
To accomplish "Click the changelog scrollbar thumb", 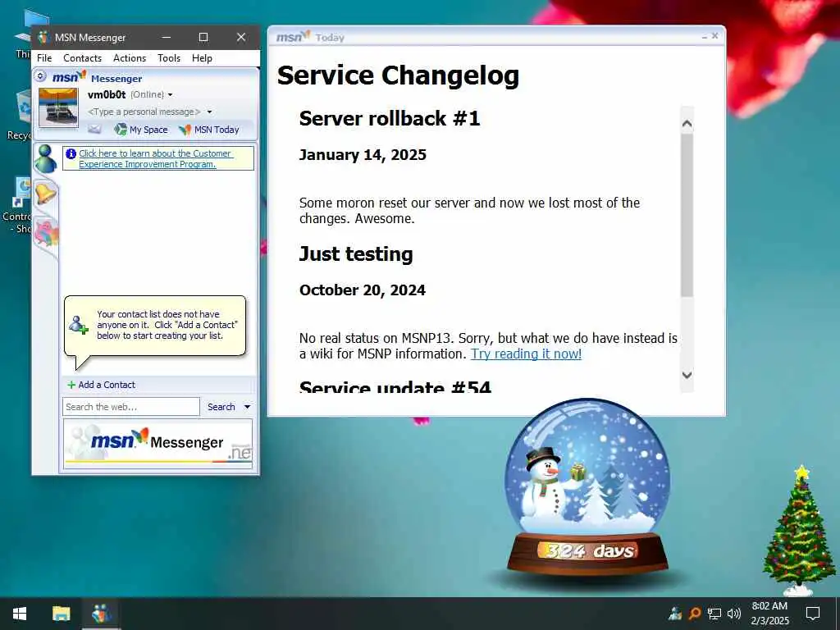I will click(x=687, y=214).
